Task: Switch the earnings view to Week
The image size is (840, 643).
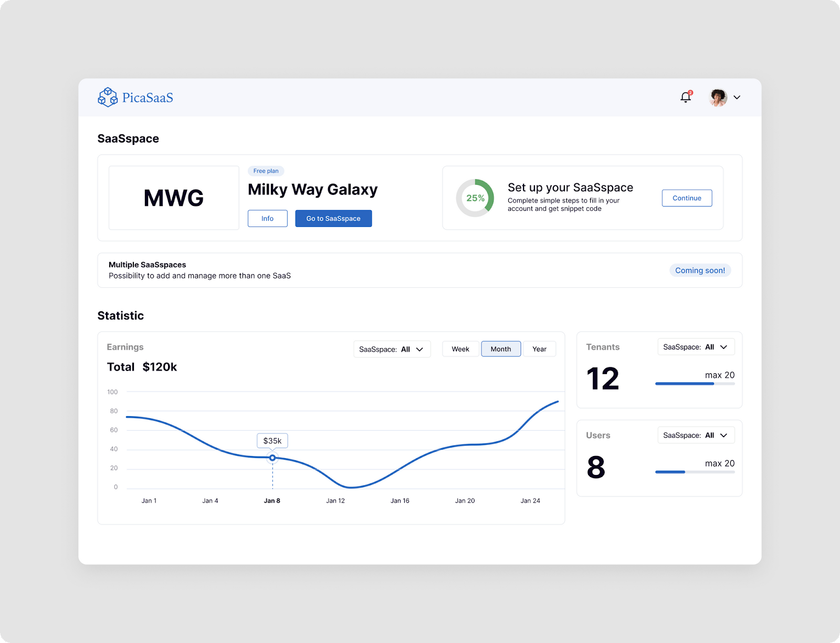Action: pos(460,349)
